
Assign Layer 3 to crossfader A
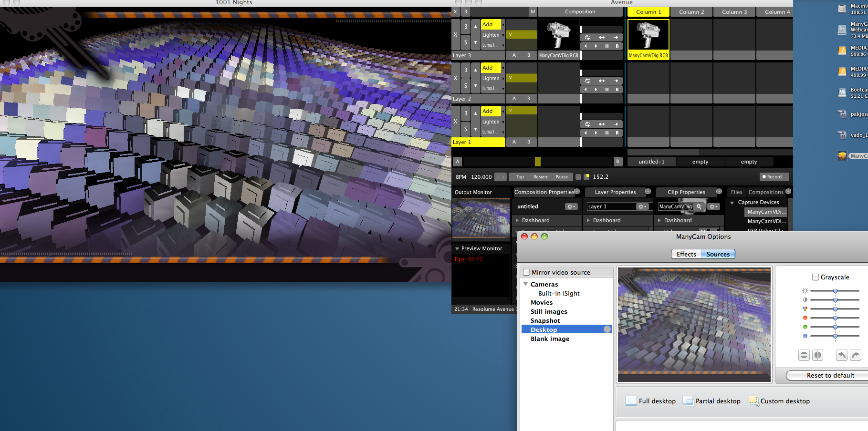(x=514, y=55)
